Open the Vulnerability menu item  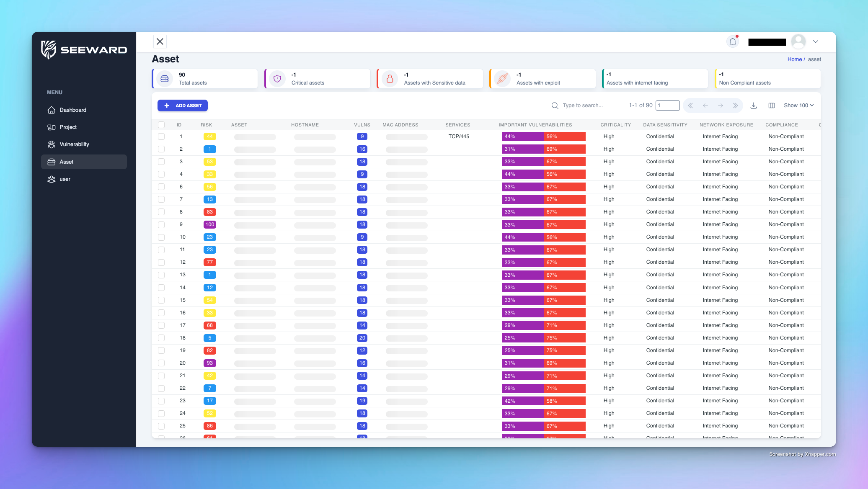coord(74,144)
